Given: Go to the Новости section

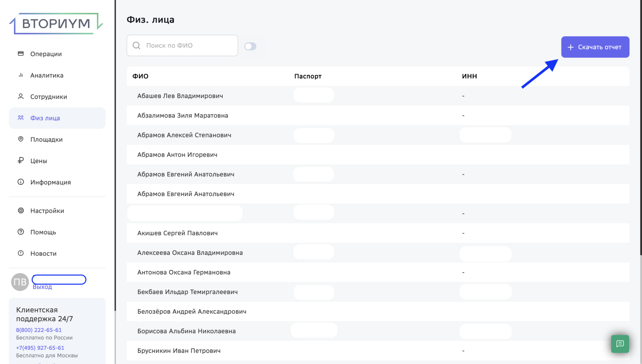Looking at the screenshot, I should (x=43, y=254).
